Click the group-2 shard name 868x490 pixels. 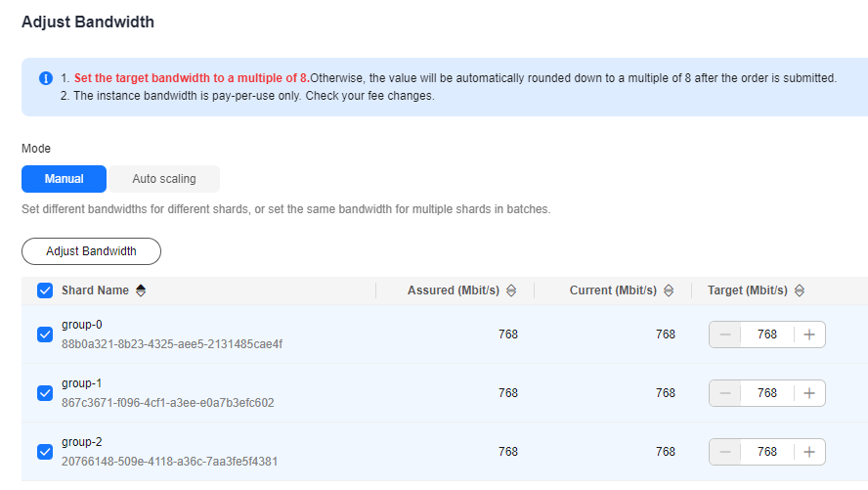[82, 442]
